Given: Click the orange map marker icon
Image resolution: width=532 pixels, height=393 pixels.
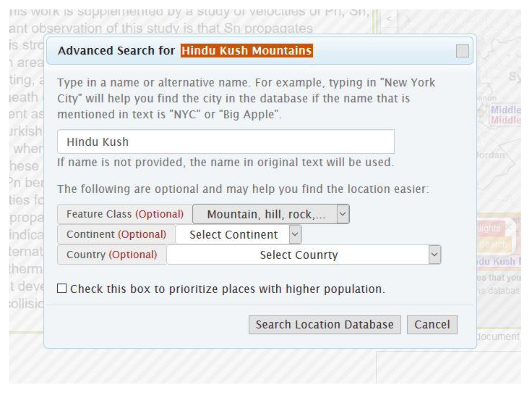Looking at the screenshot, I should coord(481,113).
